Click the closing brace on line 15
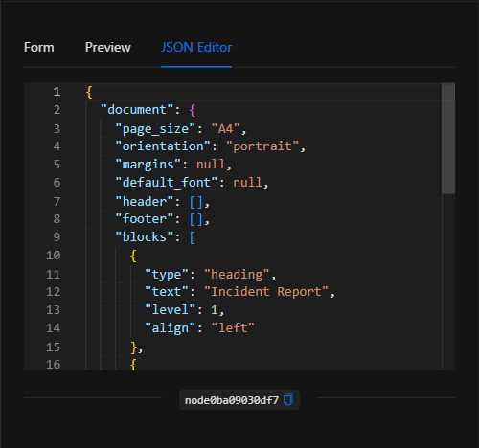Screen dimensions: 479x448 pyautogui.click(x=133, y=347)
